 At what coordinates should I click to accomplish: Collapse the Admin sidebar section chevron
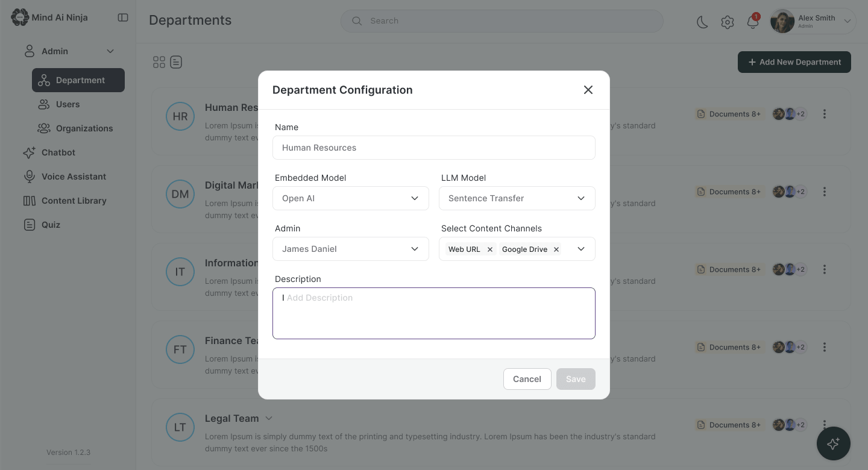(x=110, y=51)
